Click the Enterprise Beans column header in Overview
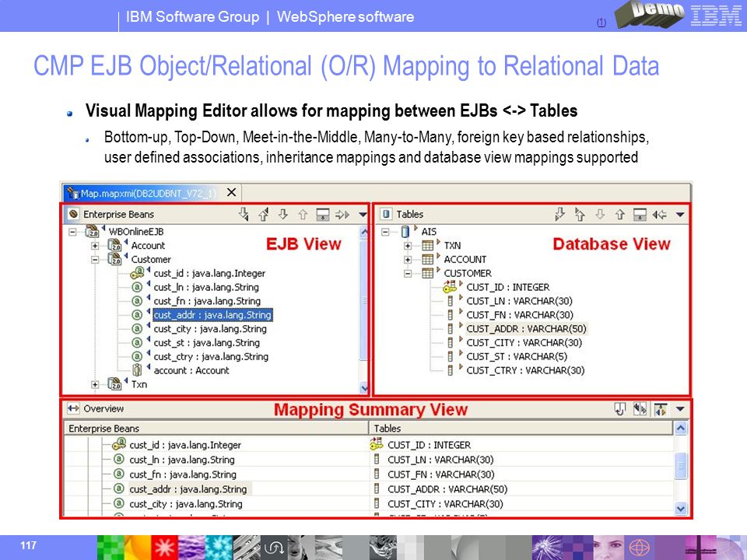747x560 pixels. pyautogui.click(x=216, y=428)
